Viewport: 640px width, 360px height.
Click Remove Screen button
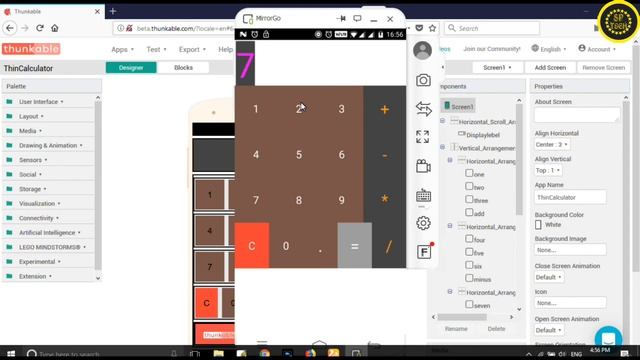point(603,68)
